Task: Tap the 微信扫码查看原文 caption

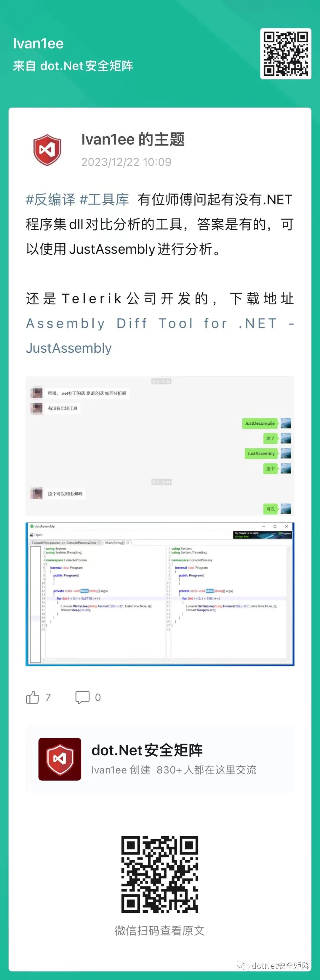Action: [x=160, y=931]
